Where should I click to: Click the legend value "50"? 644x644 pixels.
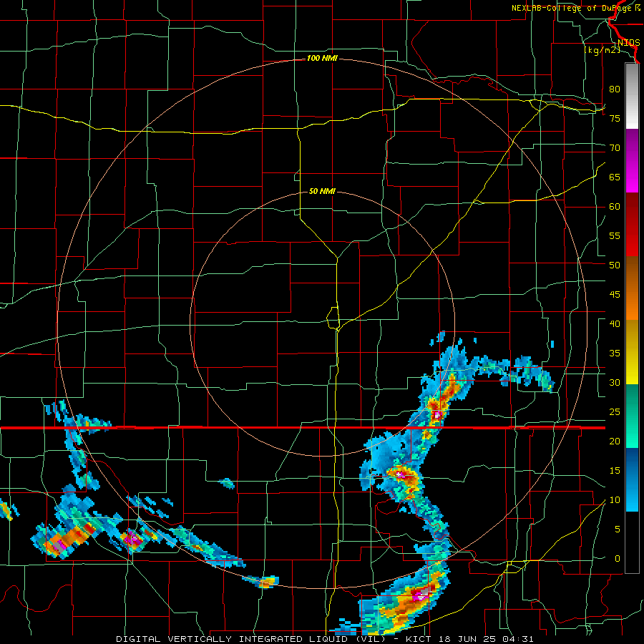point(615,265)
